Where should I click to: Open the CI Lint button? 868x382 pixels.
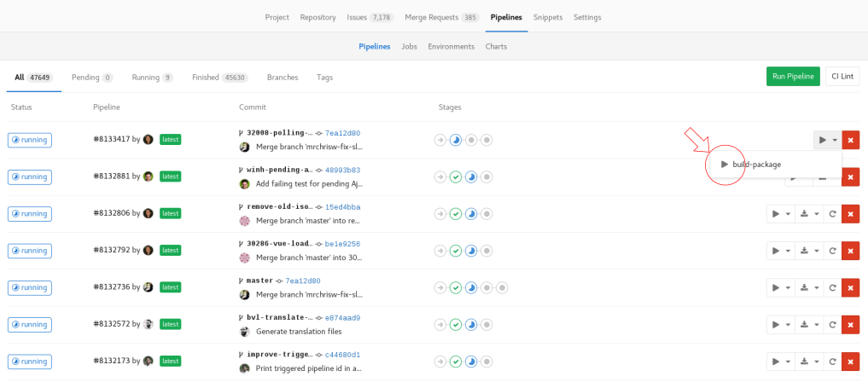click(842, 77)
